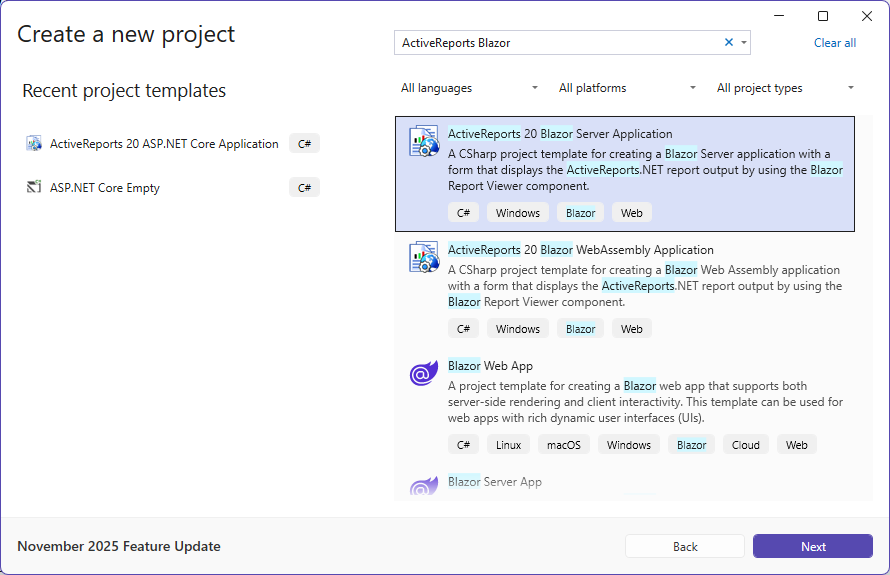Click the ActiveReports Blazor Server Application template icon
Image resolution: width=890 pixels, height=575 pixels.
(x=424, y=142)
